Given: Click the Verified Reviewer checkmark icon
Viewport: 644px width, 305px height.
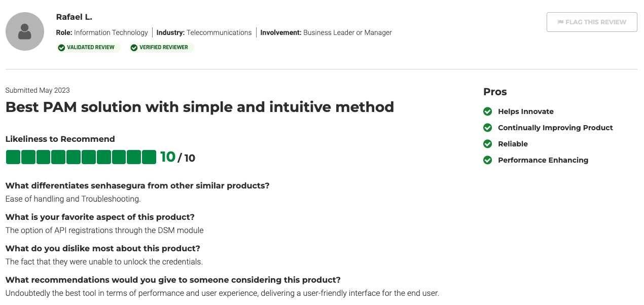Looking at the screenshot, I should [x=134, y=48].
